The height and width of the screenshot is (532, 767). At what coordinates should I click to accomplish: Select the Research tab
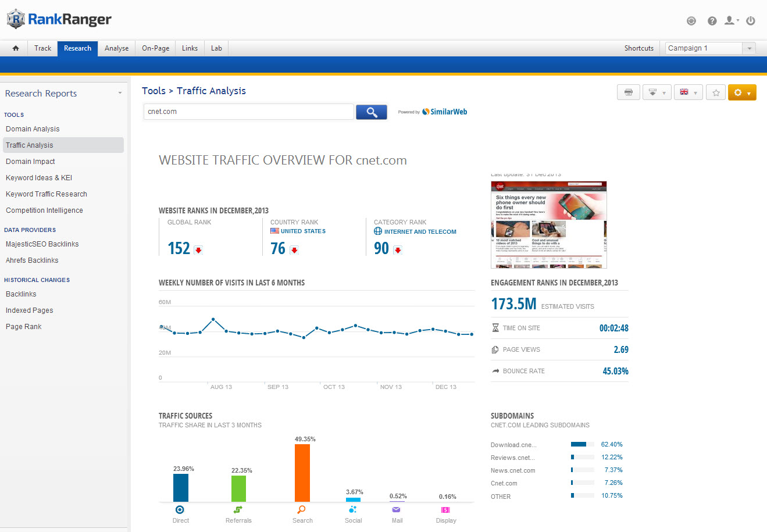(78, 48)
